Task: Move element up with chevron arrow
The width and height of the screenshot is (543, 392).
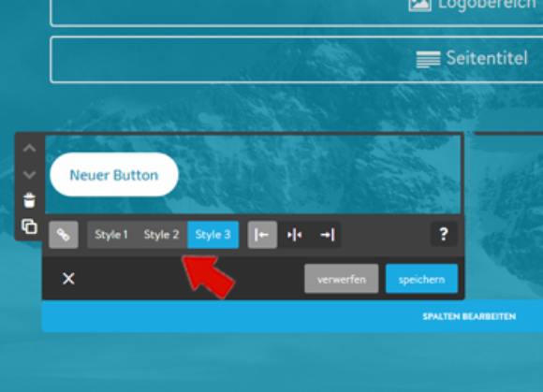Action: [29, 149]
